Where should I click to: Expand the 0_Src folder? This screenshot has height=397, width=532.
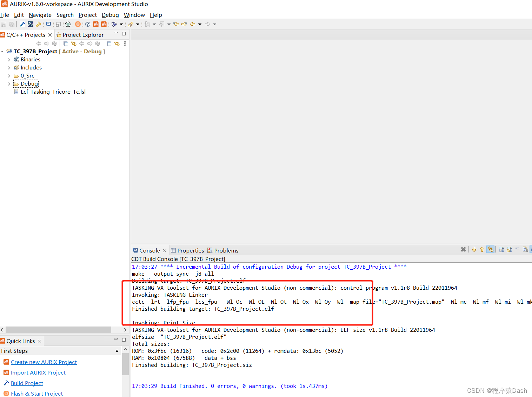[x=9, y=75]
